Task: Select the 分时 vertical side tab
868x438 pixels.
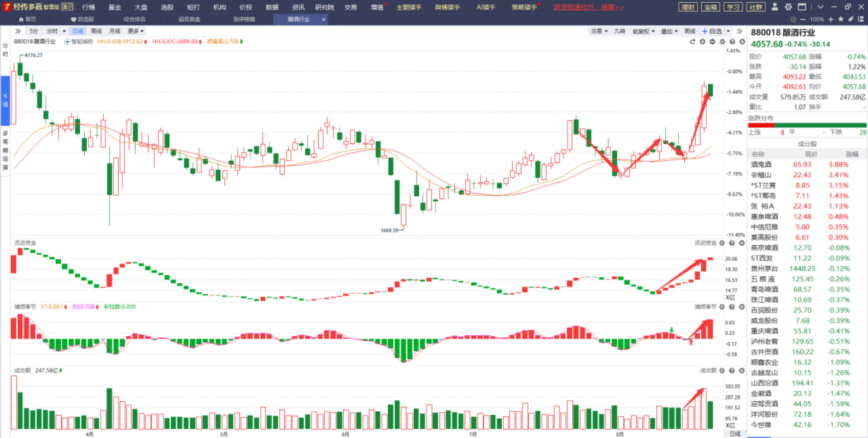Action: coord(5,50)
